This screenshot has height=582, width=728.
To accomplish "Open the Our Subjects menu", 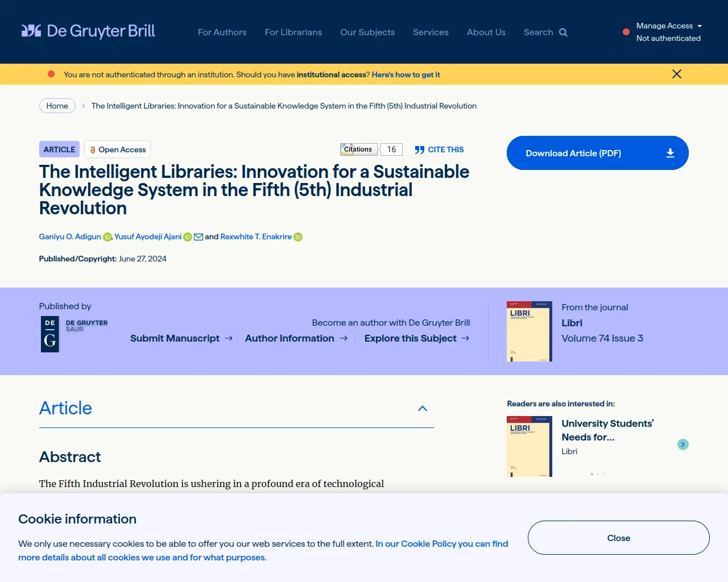I will 367,32.
